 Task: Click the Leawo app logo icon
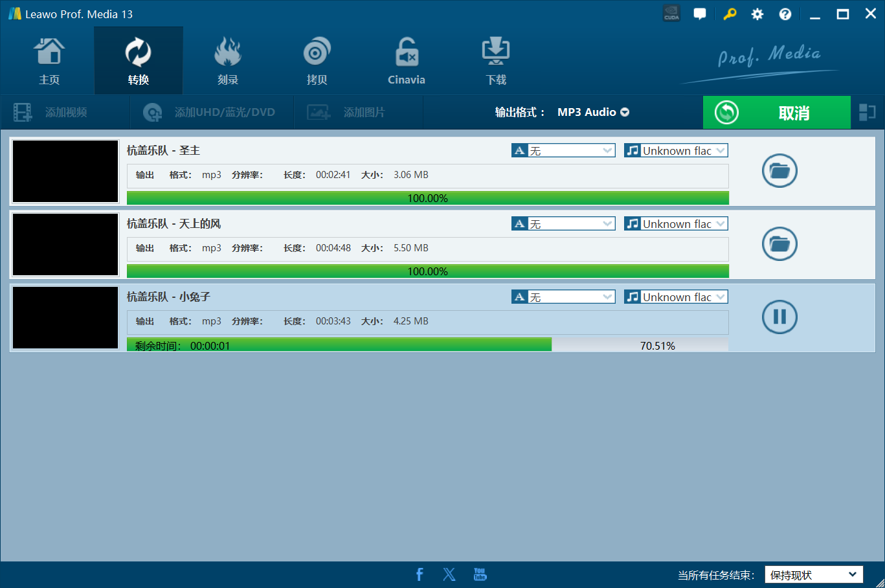14,14
